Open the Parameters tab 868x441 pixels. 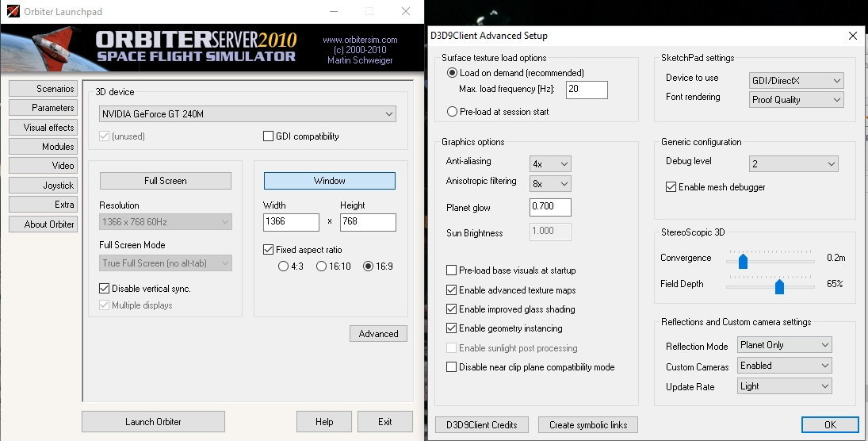[x=43, y=108]
